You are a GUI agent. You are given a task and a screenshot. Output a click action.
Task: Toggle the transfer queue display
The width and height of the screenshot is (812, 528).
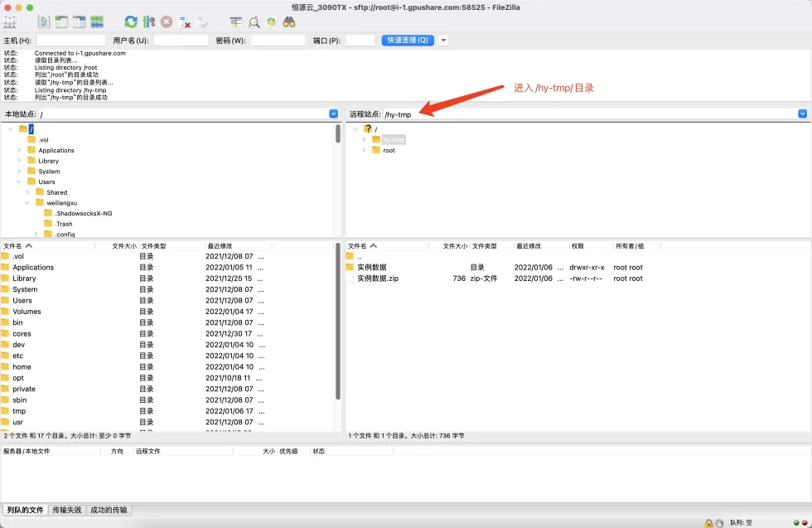tap(97, 22)
